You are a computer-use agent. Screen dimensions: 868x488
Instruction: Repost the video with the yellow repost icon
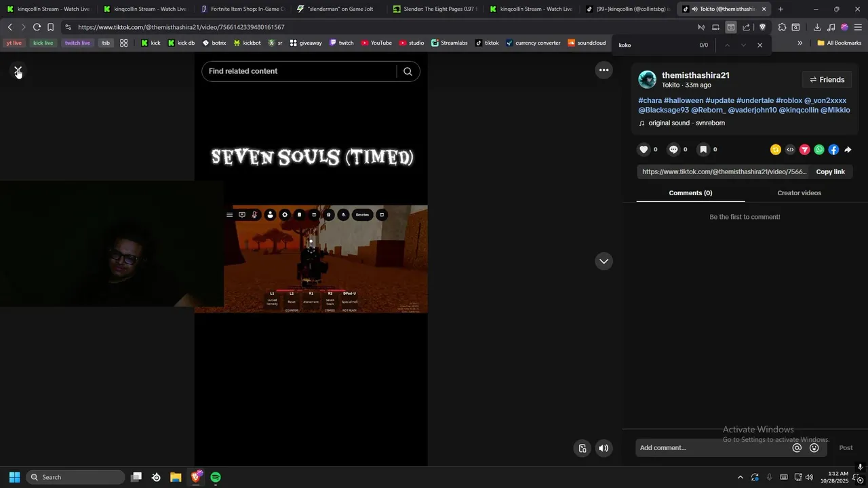click(776, 150)
